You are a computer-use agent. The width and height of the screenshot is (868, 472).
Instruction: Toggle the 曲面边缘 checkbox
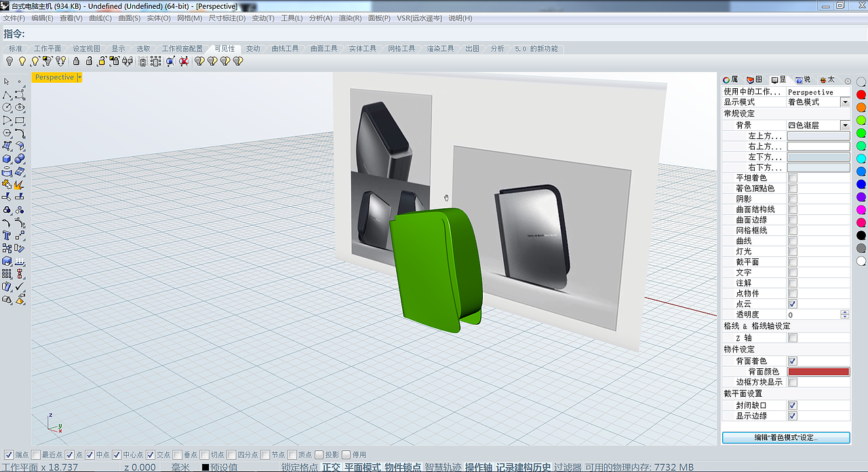(793, 220)
